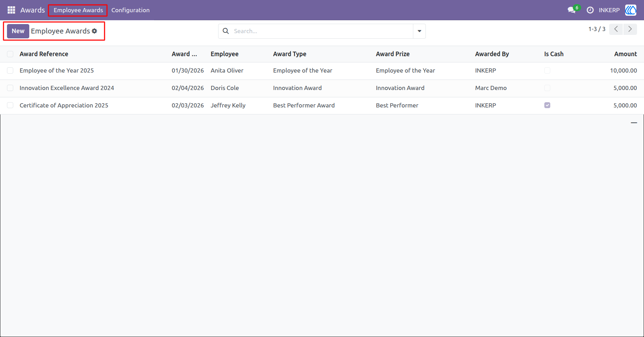This screenshot has width=644, height=337.
Task: Toggle Is Cash for Jeffrey Kelly row
Action: pos(547,105)
